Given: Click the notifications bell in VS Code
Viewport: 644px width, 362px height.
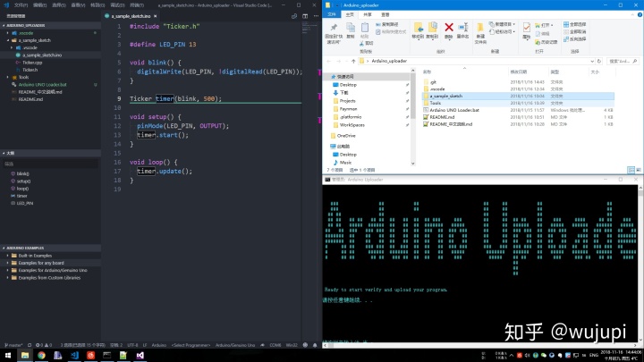Looking at the screenshot, I should coord(315,345).
